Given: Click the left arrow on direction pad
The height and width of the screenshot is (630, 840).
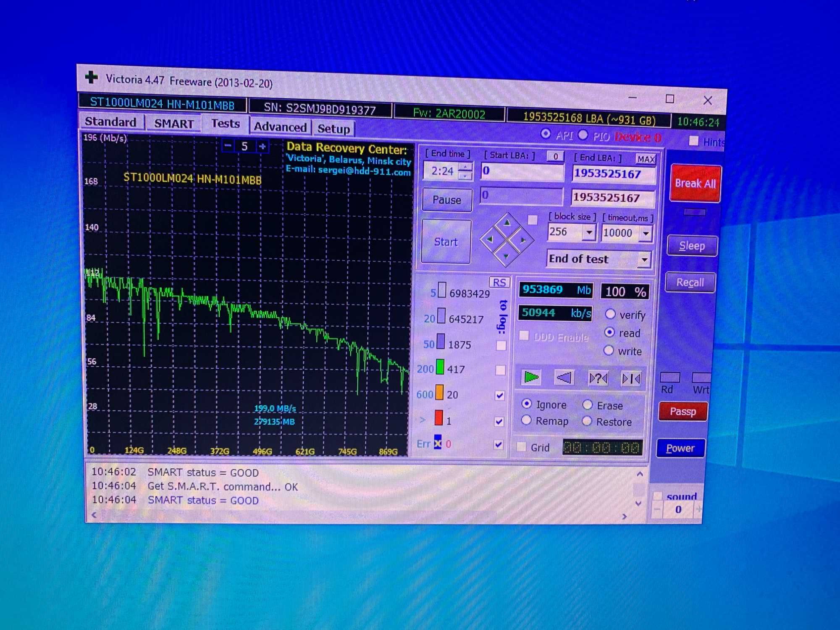Looking at the screenshot, I should click(x=490, y=239).
